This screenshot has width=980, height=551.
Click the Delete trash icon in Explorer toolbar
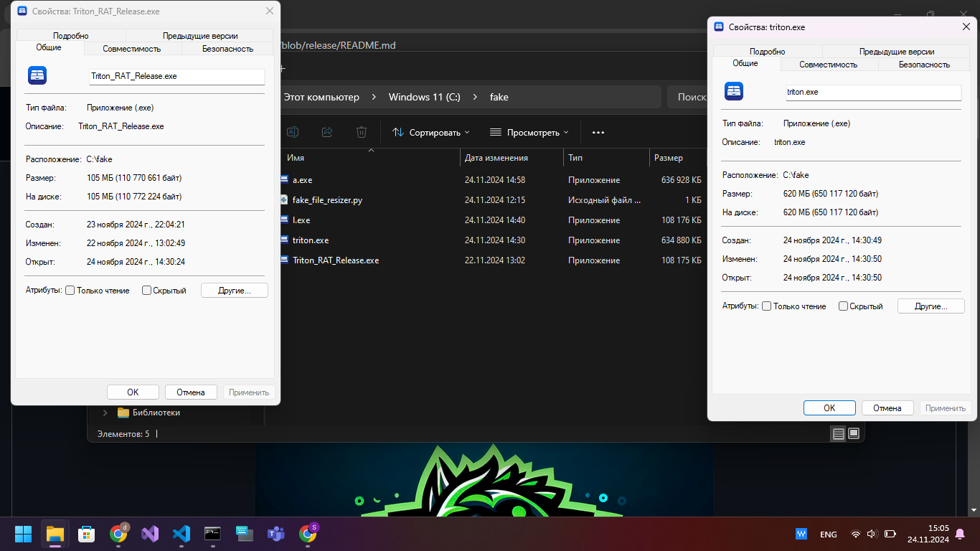[362, 132]
